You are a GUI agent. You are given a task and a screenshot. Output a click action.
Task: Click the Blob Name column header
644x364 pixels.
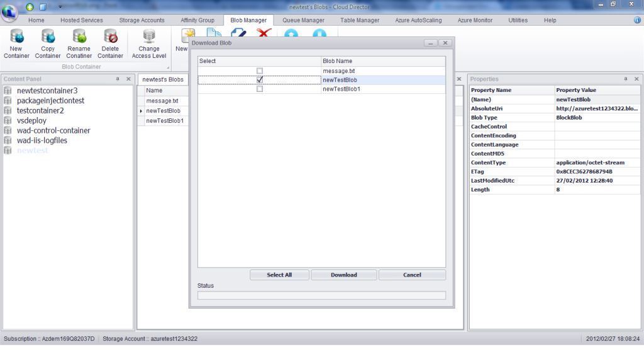pos(383,61)
